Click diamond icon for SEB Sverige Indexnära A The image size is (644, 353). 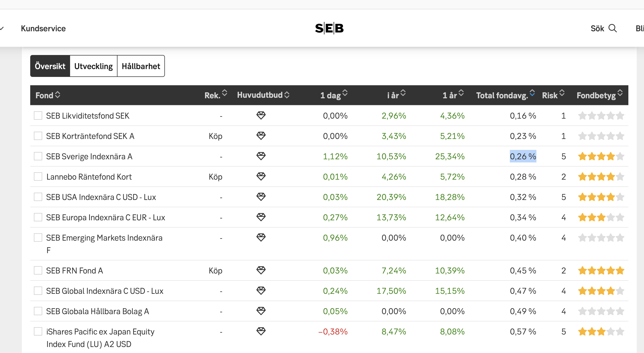(261, 156)
